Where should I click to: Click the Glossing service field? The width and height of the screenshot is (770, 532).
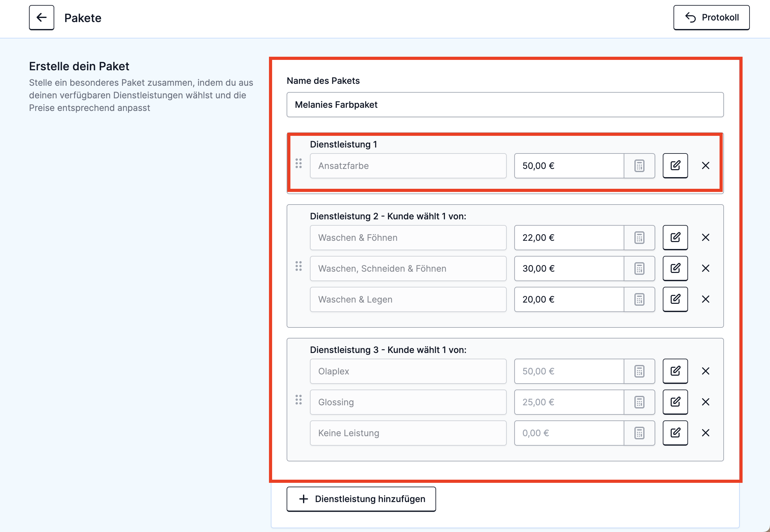(x=408, y=402)
